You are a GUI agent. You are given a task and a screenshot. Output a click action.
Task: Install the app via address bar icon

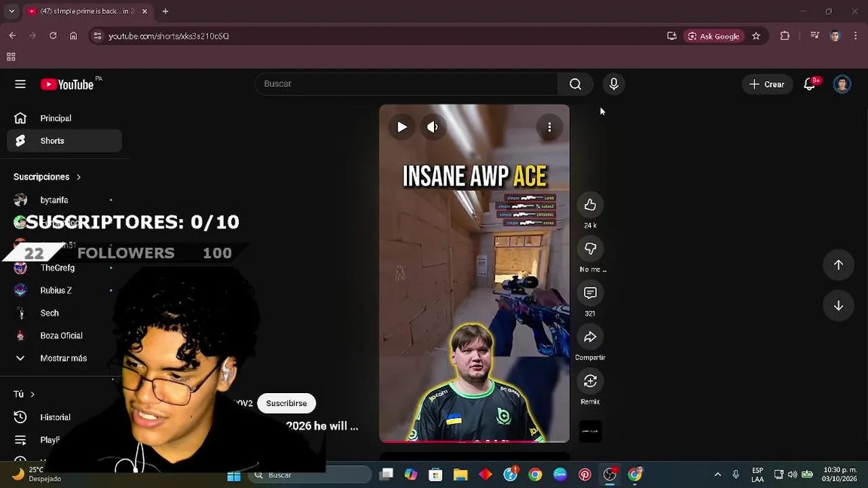(x=671, y=36)
